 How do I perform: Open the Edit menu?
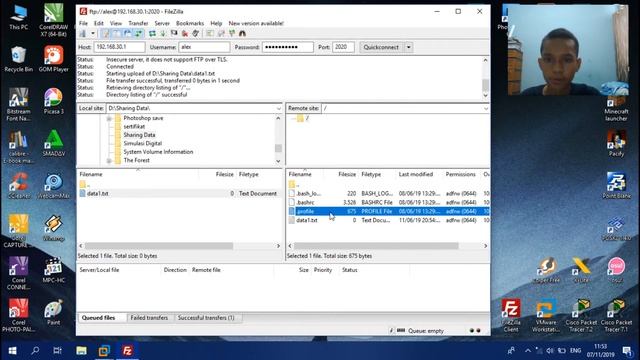tap(99, 23)
